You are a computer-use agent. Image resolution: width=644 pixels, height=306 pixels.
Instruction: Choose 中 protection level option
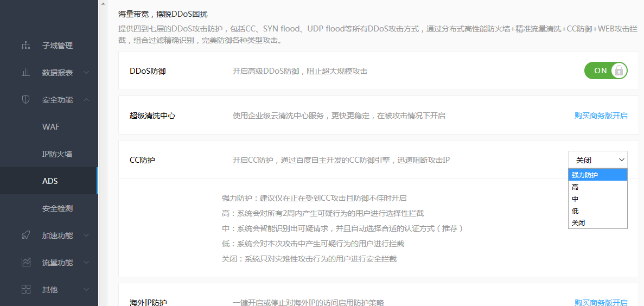pos(597,199)
